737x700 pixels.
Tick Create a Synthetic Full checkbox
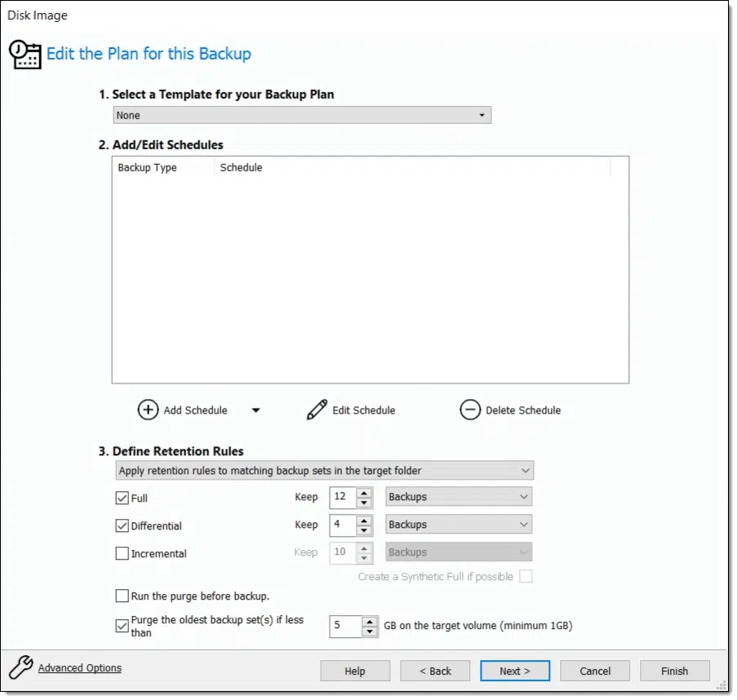click(526, 577)
